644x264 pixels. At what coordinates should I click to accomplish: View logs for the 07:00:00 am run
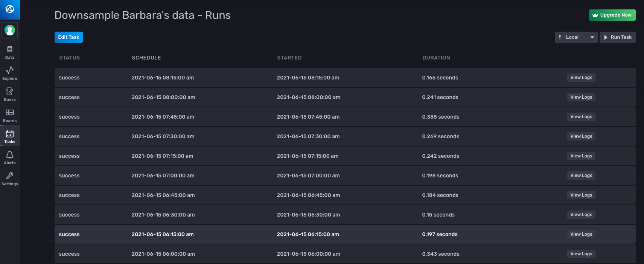[581, 175]
